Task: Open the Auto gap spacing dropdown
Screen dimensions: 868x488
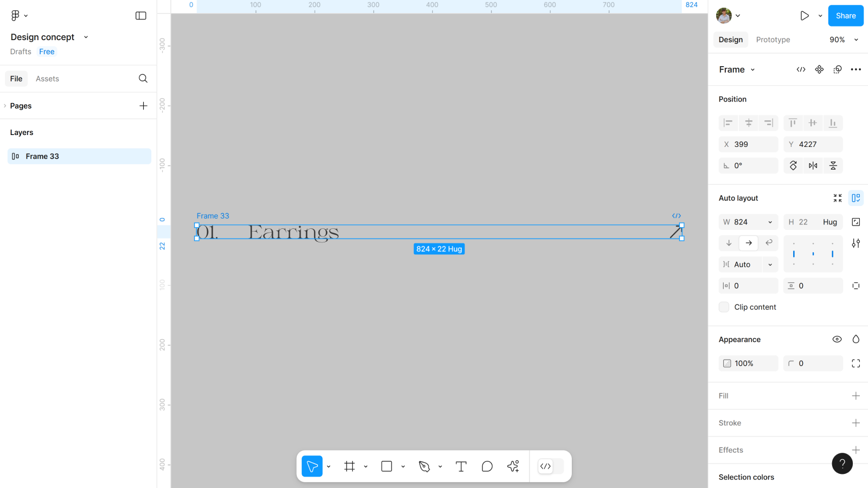Action: pos(770,265)
